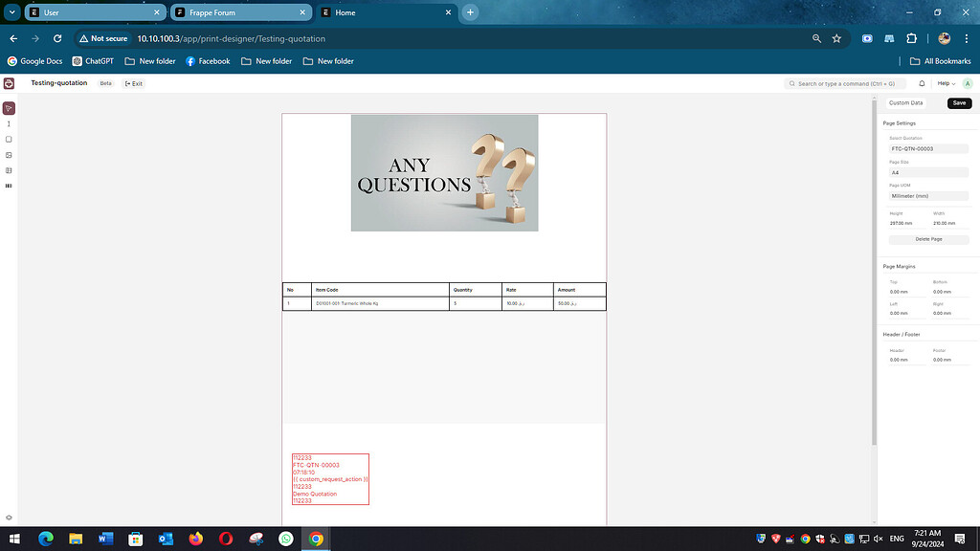Click the Height input field

tap(902, 222)
